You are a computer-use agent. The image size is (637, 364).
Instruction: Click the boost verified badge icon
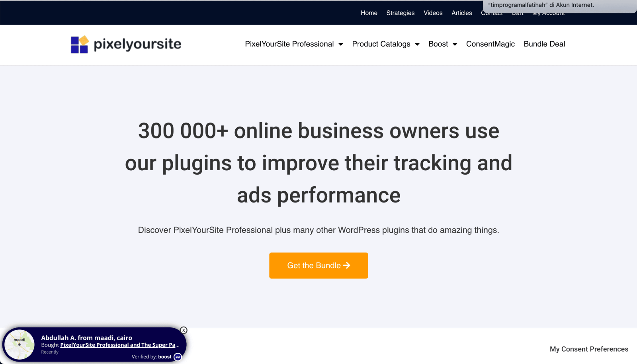coord(178,357)
